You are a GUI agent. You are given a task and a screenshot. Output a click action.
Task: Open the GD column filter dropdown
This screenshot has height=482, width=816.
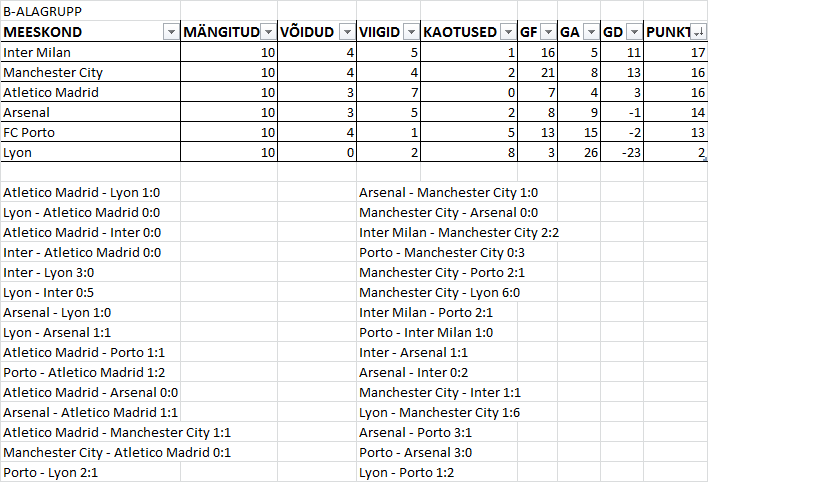[x=634, y=32]
